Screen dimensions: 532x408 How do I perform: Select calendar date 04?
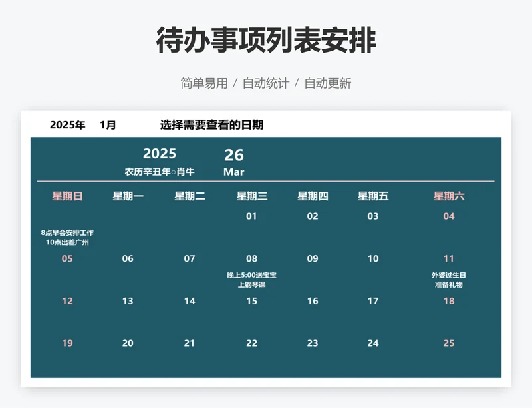click(449, 216)
